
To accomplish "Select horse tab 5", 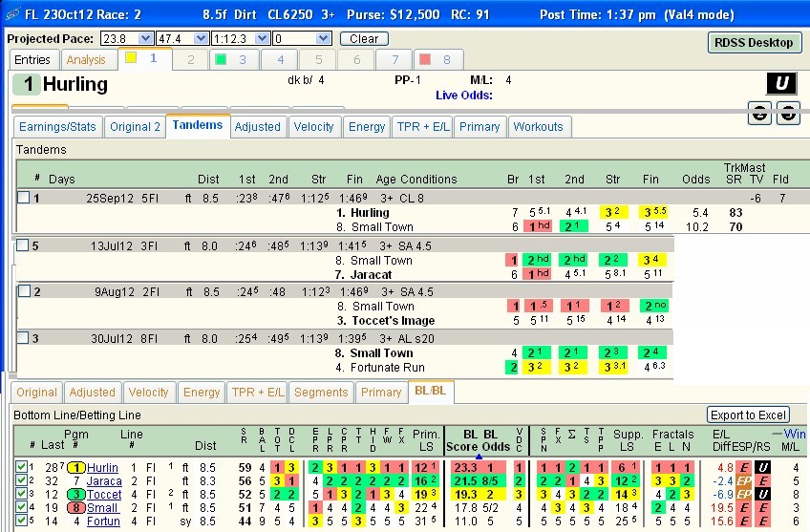I will [x=319, y=60].
